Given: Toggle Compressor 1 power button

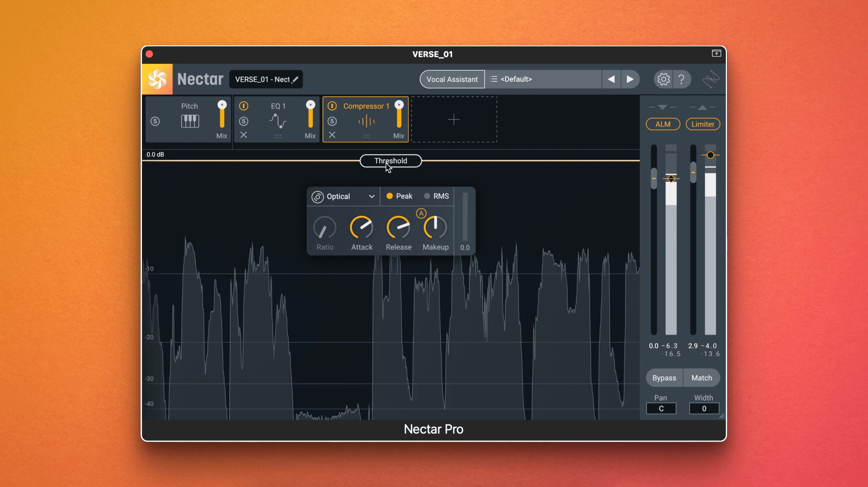Looking at the screenshot, I should click(332, 106).
